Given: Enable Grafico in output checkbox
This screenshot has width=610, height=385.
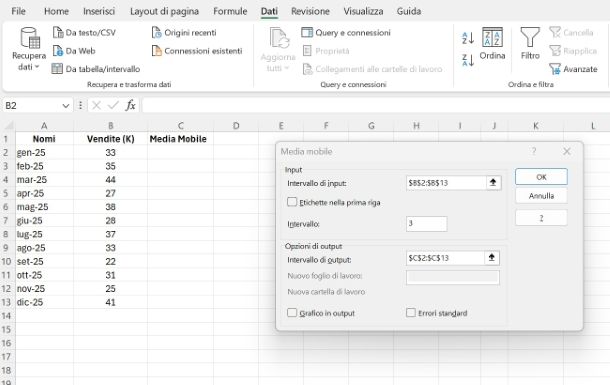Looking at the screenshot, I should 292,313.
